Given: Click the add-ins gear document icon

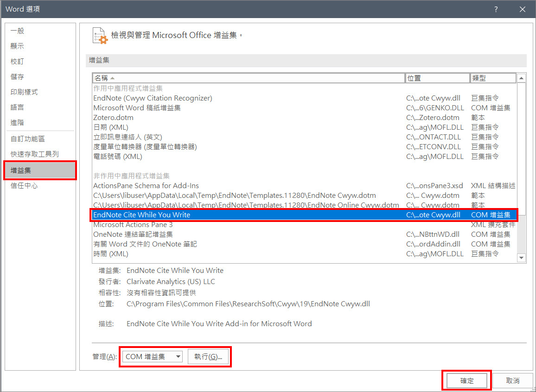Looking at the screenshot, I should click(100, 36).
